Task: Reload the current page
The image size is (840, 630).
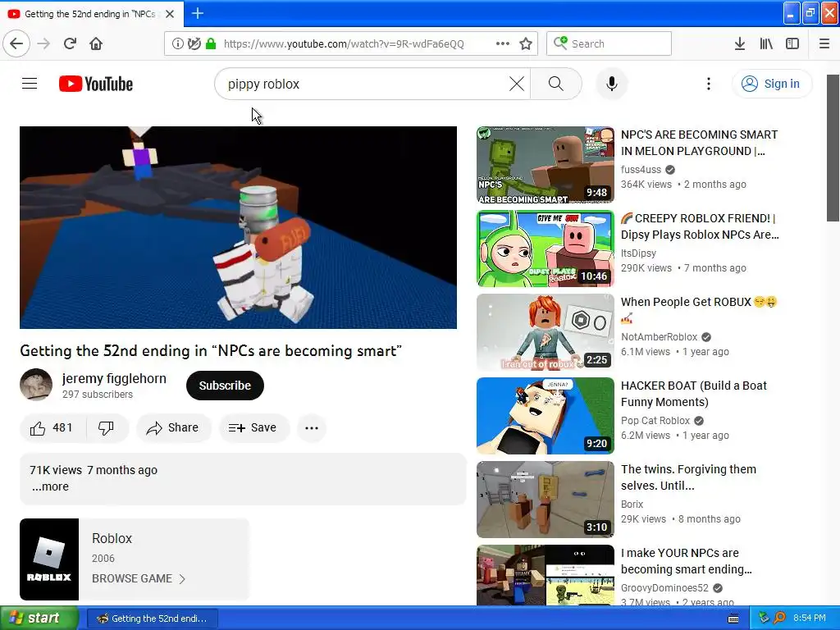Action: tap(70, 43)
